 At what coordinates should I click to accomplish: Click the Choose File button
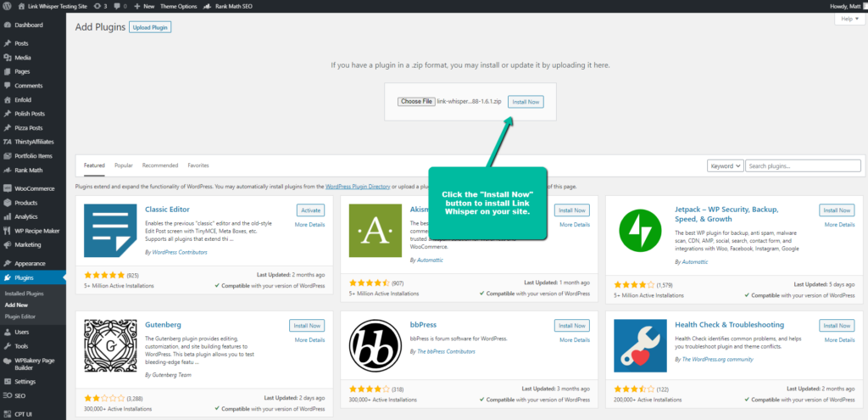click(416, 102)
